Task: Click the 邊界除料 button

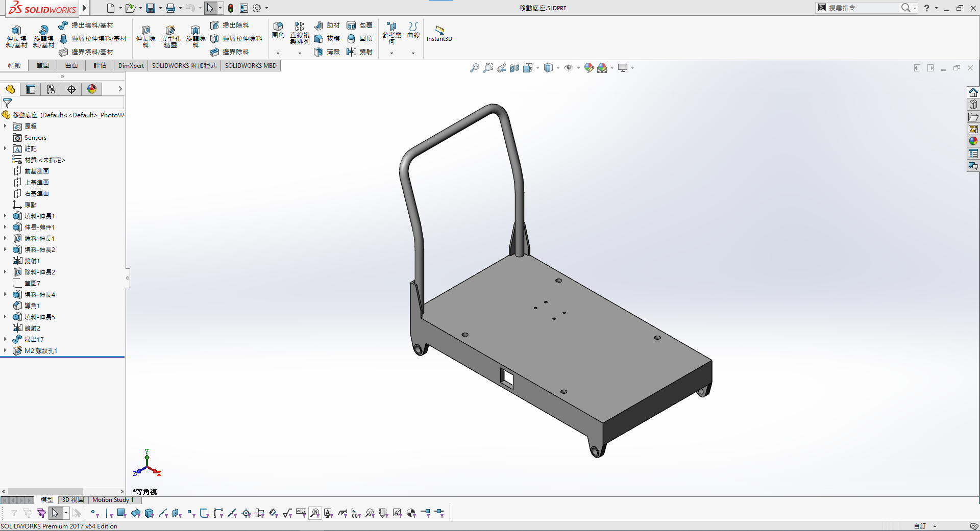Action: click(x=230, y=52)
